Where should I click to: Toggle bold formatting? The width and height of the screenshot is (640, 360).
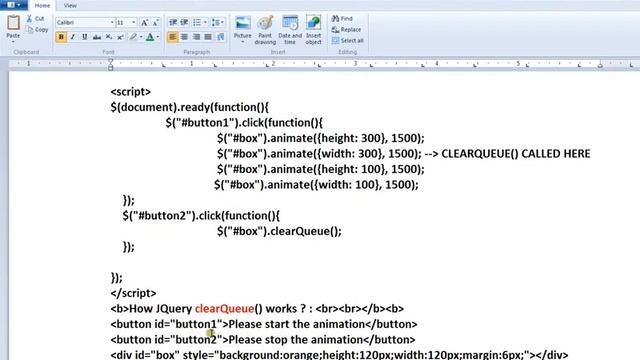61,37
